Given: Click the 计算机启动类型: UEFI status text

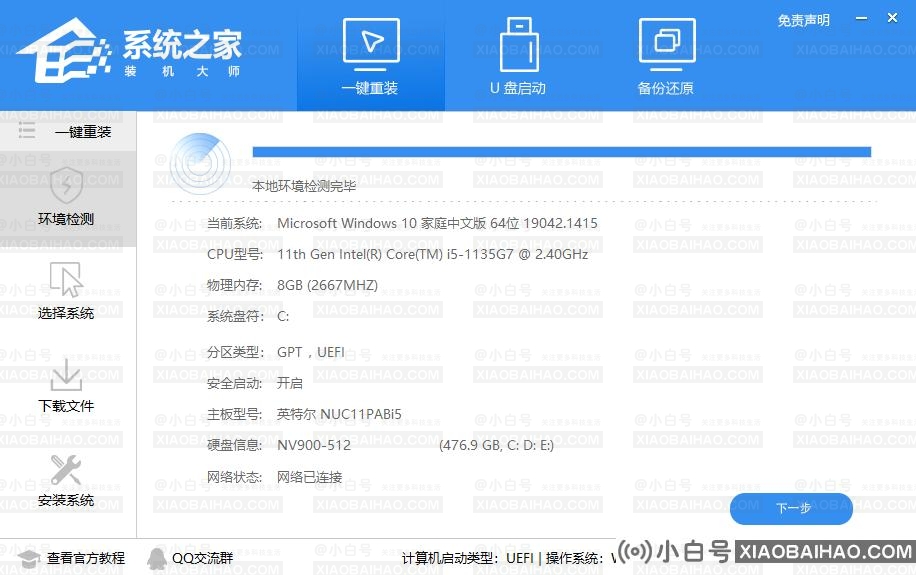Looking at the screenshot, I should coord(467,559).
